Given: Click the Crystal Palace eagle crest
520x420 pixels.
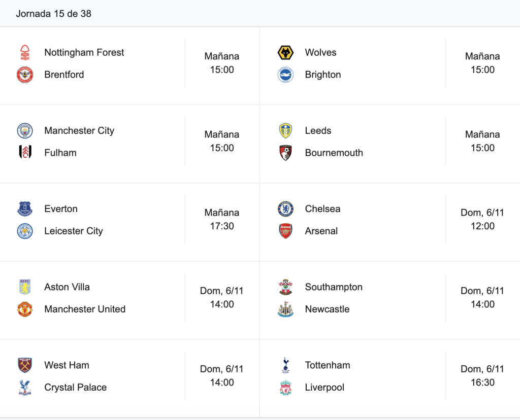Looking at the screenshot, I should 25,387.
